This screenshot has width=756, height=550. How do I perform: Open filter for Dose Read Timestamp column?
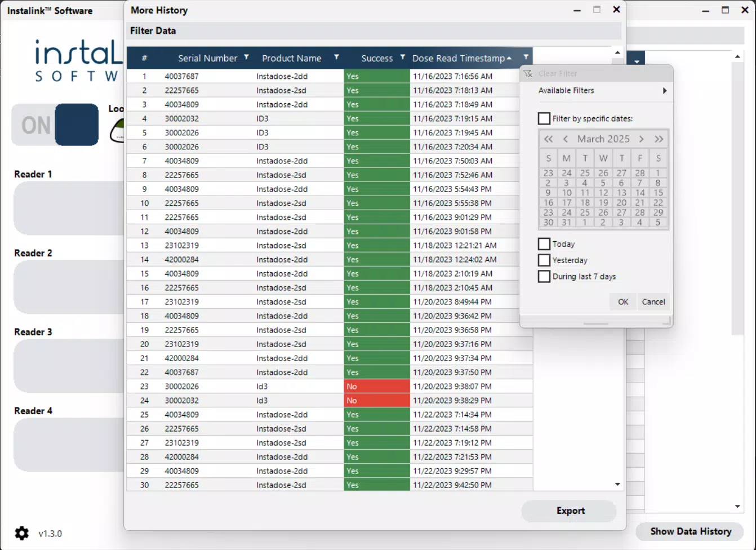(x=526, y=57)
